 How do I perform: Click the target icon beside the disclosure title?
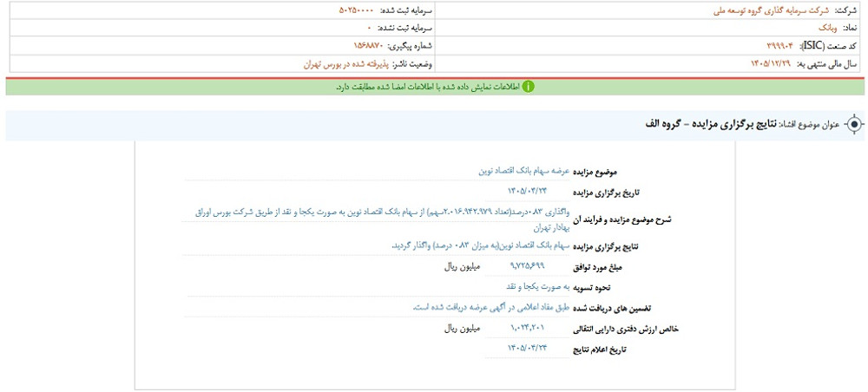click(854, 125)
